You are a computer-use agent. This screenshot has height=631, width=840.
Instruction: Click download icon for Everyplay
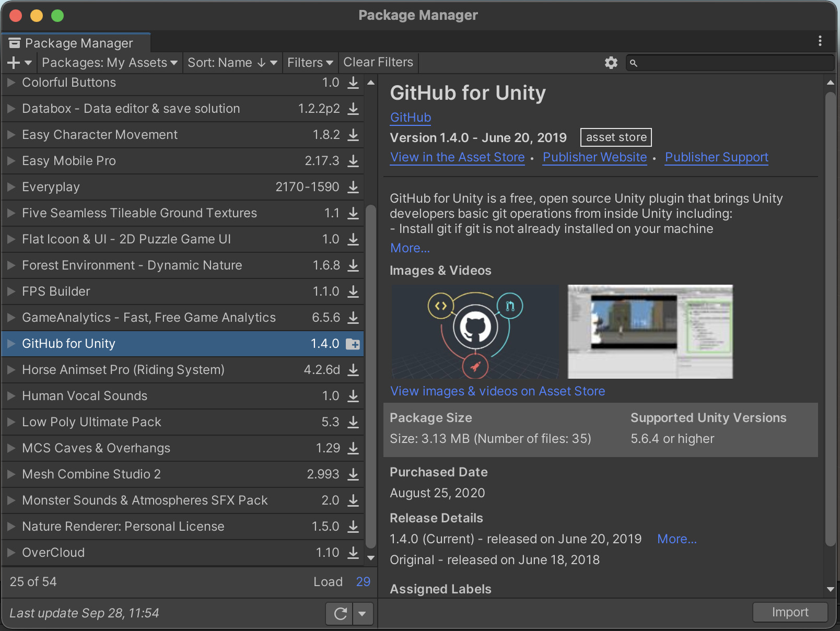(354, 187)
